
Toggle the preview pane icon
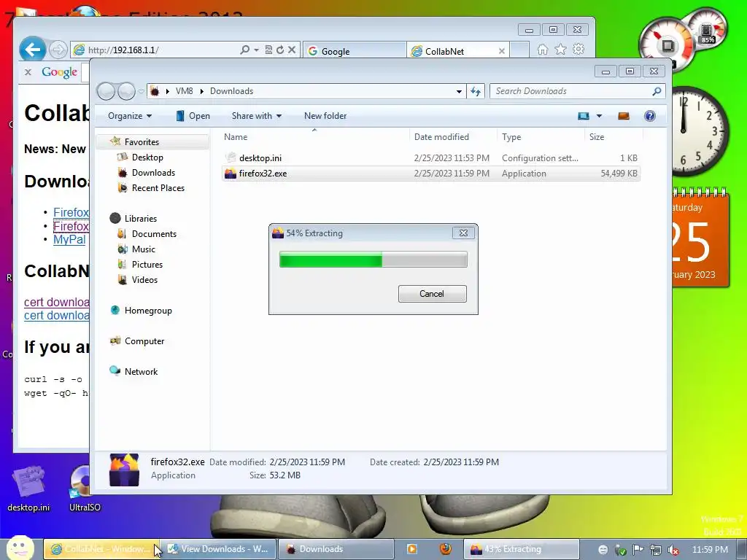point(624,116)
